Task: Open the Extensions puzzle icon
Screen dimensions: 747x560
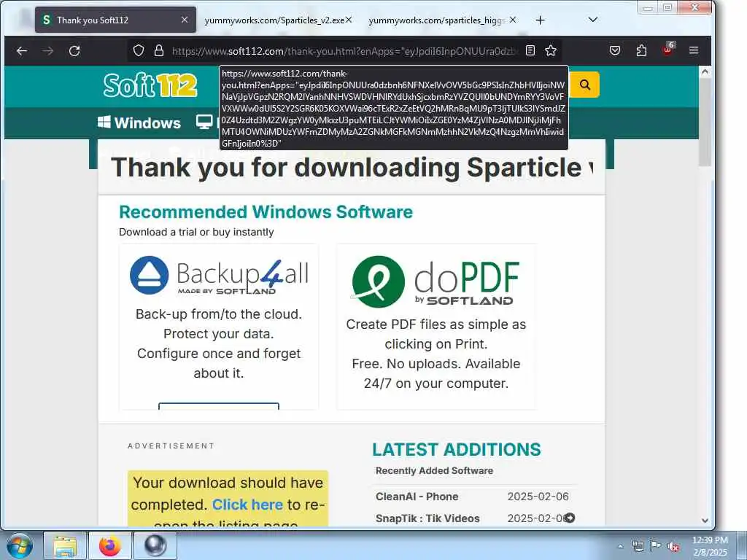Action: pos(642,50)
